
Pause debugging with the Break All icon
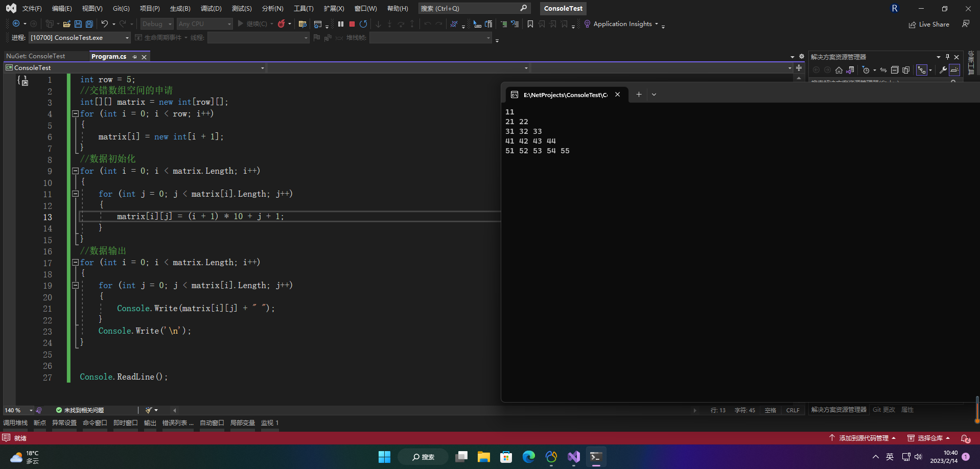341,24
